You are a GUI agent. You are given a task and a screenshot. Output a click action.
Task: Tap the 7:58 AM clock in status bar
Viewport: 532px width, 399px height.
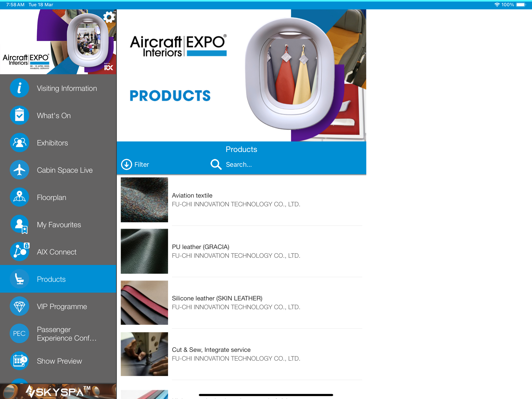15,4
